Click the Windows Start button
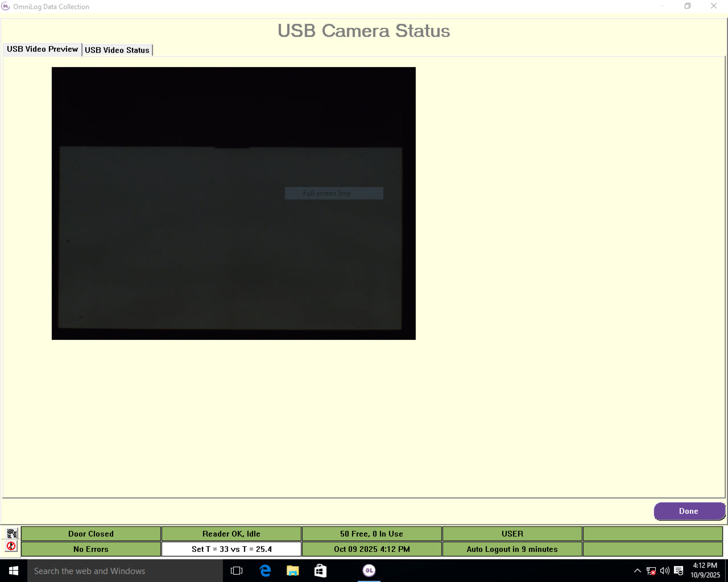 point(14,571)
